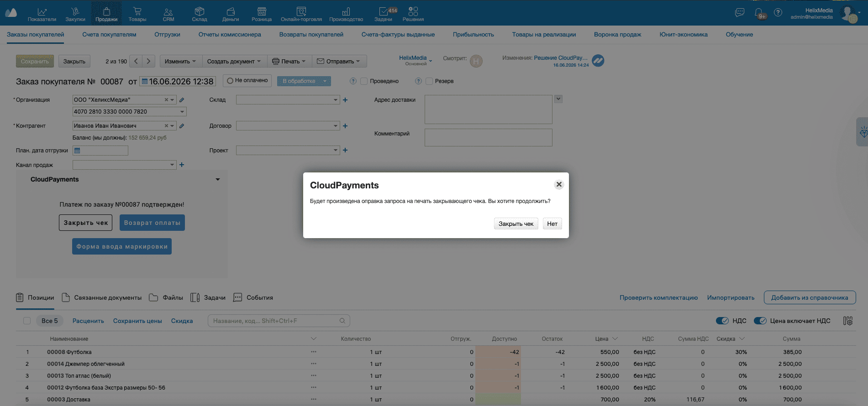This screenshot has height=406, width=868.
Task: Go to next order with right arrow
Action: point(148,61)
